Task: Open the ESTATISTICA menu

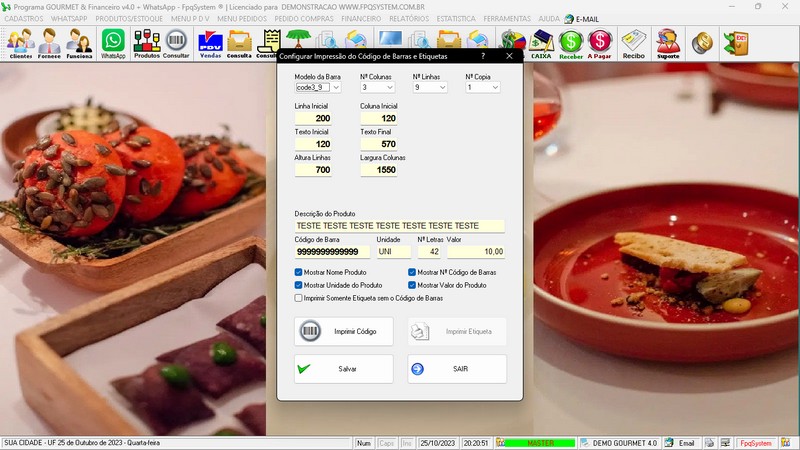Action: (456, 19)
